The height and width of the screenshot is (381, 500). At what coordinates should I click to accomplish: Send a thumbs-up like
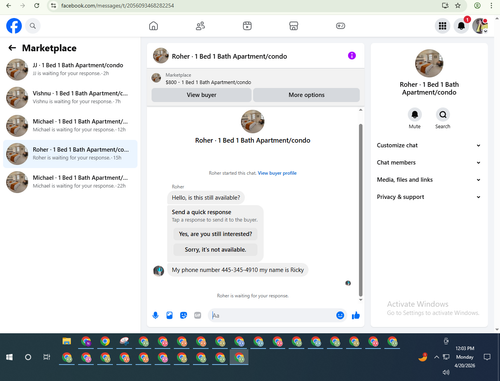[x=356, y=315]
